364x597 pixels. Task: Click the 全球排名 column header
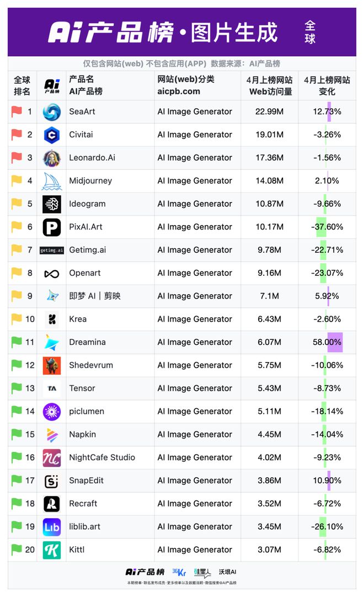[22, 86]
